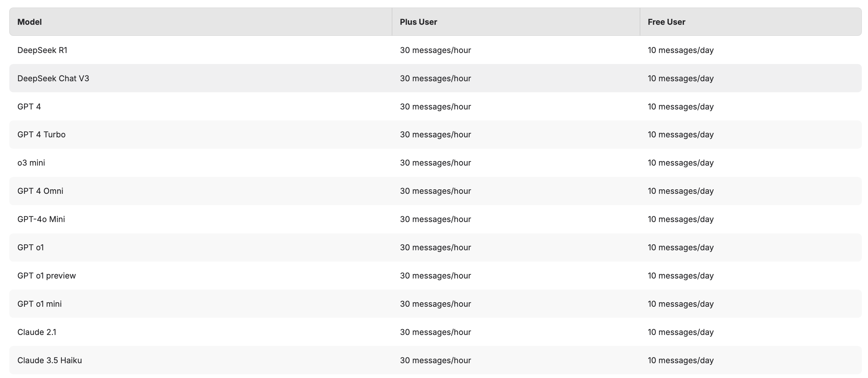
Task: Click the GPT 4 model name
Action: coord(29,107)
